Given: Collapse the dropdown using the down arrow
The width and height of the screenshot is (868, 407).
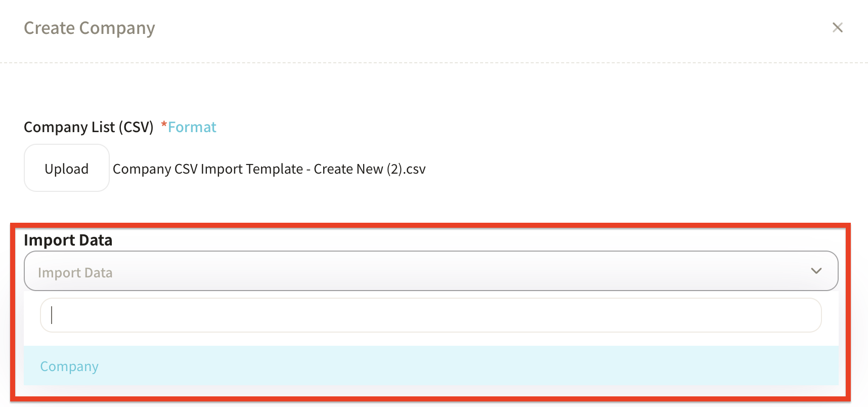Looking at the screenshot, I should tap(816, 271).
